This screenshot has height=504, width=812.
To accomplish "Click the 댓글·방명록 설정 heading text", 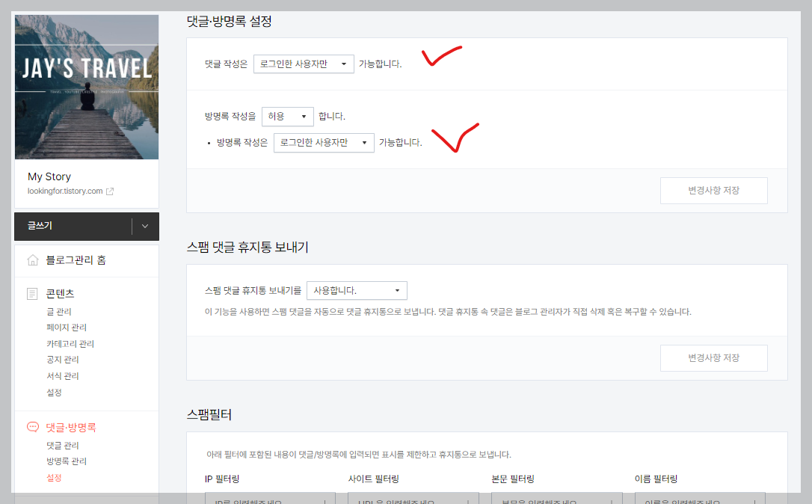I will [x=230, y=21].
